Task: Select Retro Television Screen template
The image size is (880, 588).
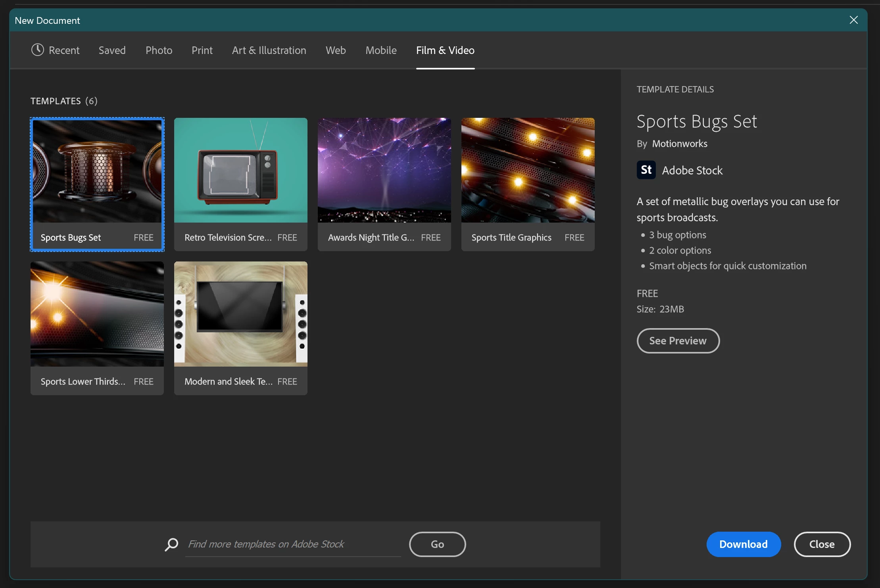Action: [x=240, y=171]
